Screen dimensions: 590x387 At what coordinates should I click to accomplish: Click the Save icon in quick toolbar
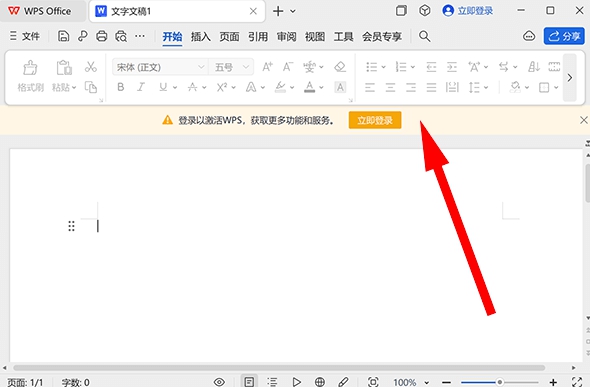(63, 36)
